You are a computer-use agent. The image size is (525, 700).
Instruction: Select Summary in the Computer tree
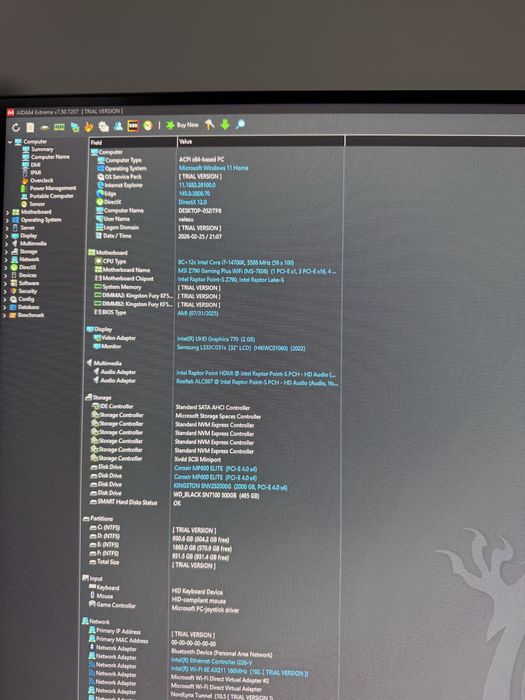42,150
